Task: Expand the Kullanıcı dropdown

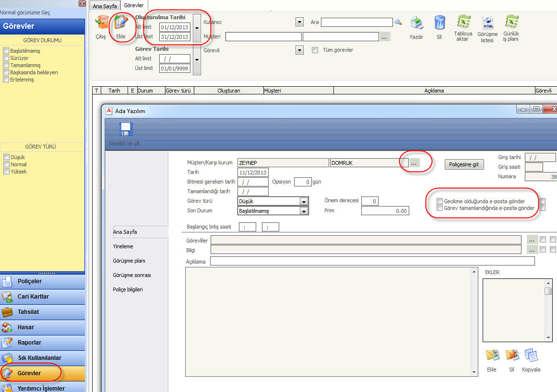Action: coord(300,22)
